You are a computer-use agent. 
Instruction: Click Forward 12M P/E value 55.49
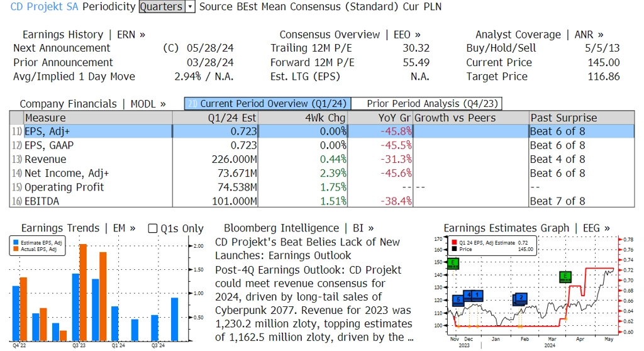(416, 62)
